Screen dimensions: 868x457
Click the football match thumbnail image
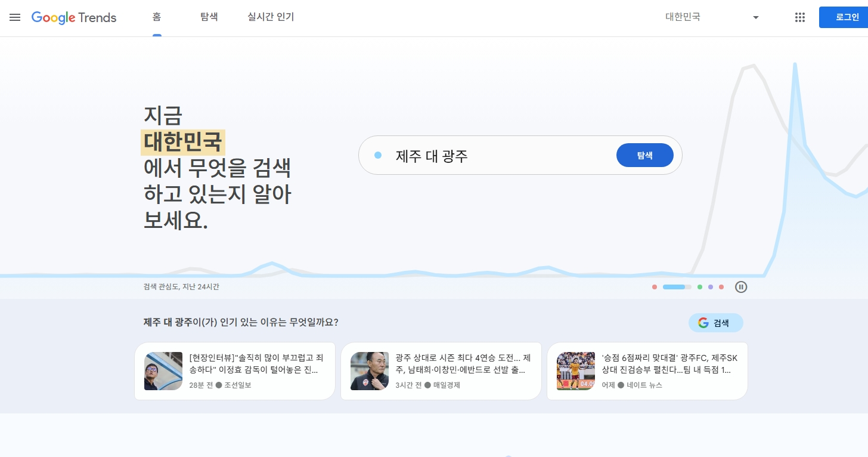pos(576,371)
